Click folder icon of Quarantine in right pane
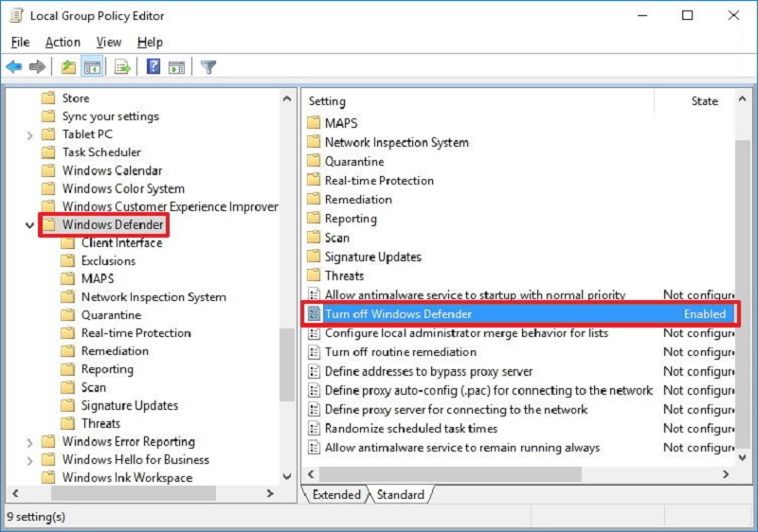This screenshot has width=758, height=532. pyautogui.click(x=314, y=161)
